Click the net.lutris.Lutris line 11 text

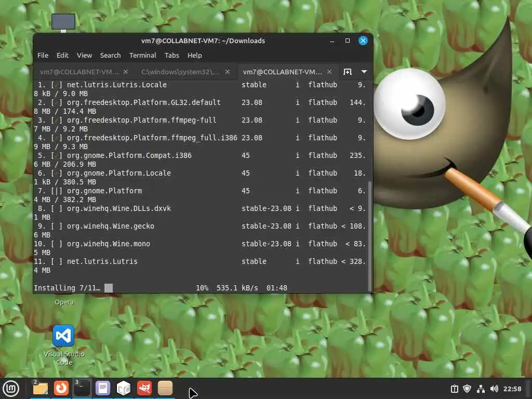(x=102, y=261)
